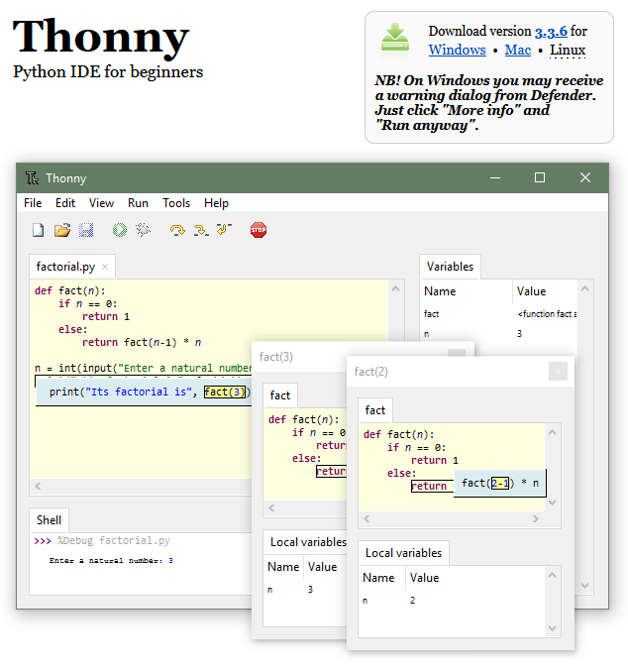Close the factorial.py editor tab

(x=105, y=267)
